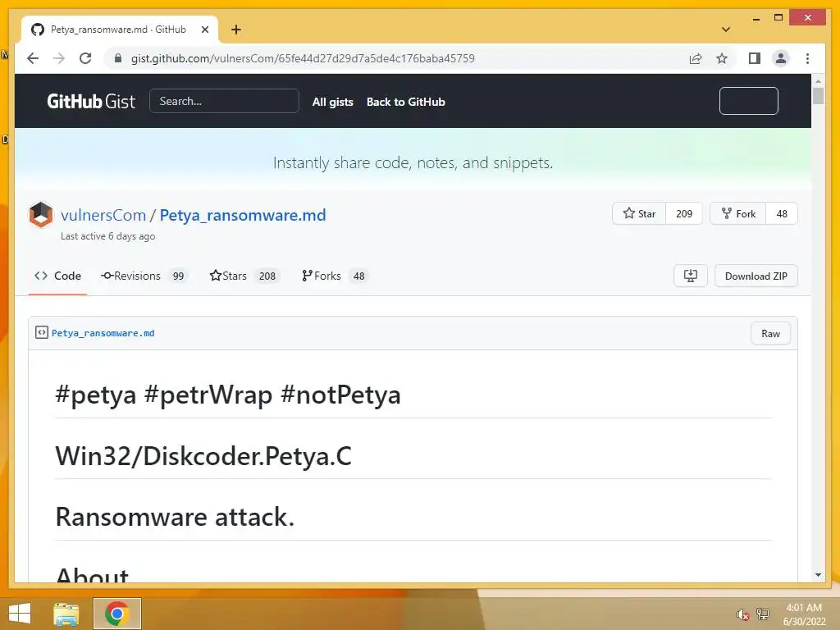Click the Last active 6 days ago text
Screen dimensions: 840x630
(107, 236)
